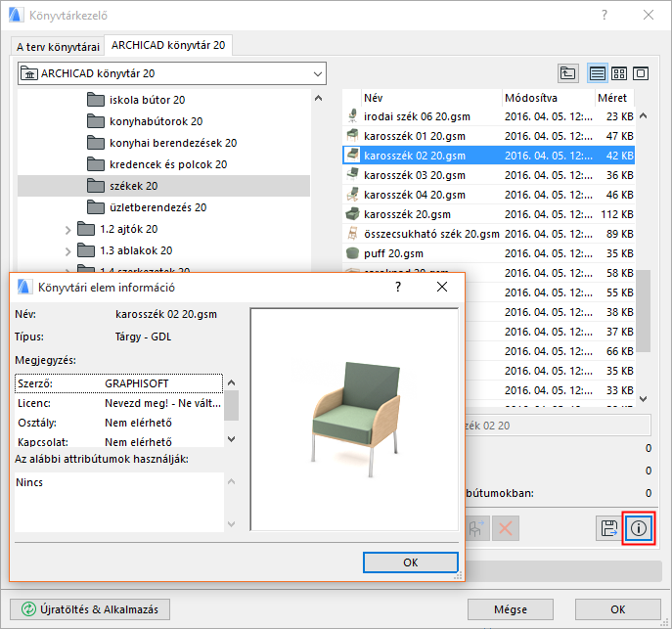Click puff 20.gsm ottoman icon
The width and height of the screenshot is (672, 629).
point(352,253)
